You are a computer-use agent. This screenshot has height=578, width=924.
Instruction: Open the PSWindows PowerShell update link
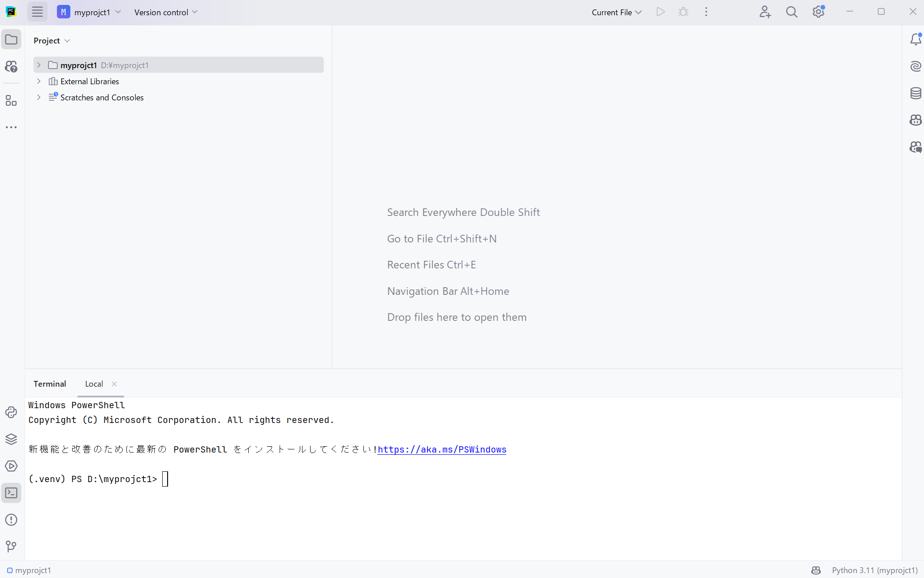click(442, 450)
